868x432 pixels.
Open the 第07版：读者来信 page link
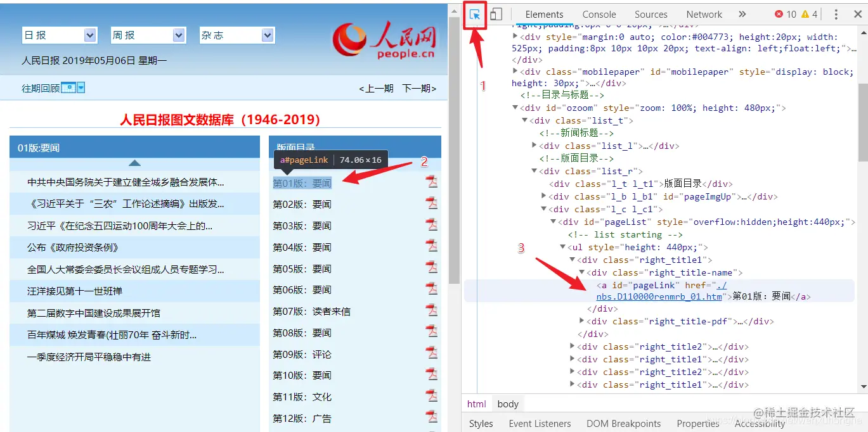[x=311, y=311]
